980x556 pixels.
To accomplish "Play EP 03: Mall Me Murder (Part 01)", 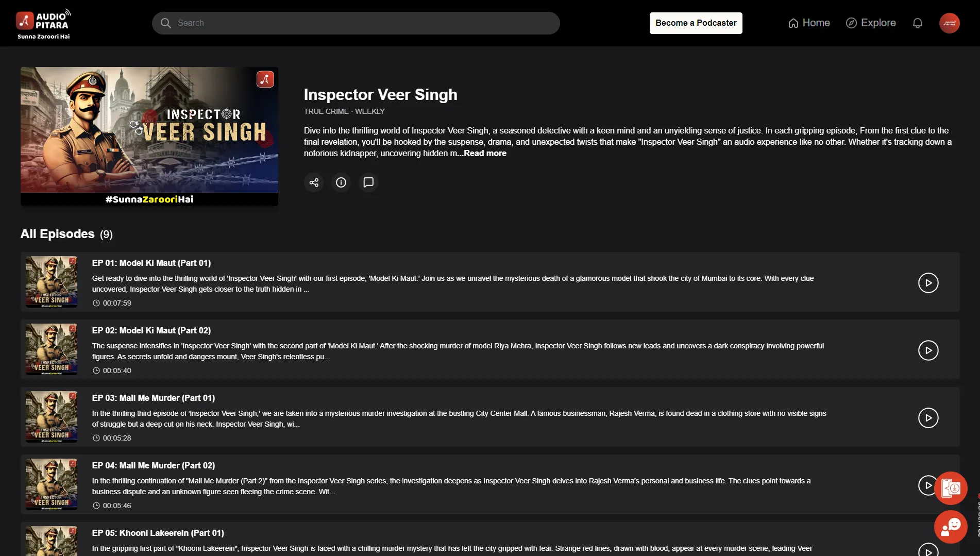I will point(928,418).
